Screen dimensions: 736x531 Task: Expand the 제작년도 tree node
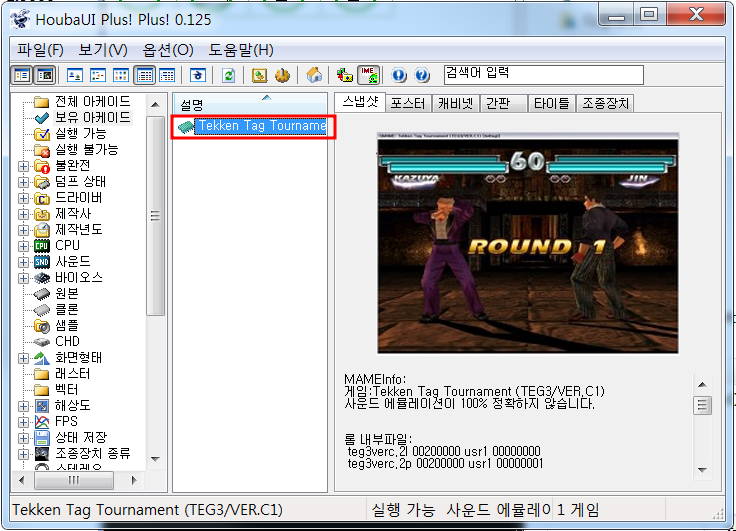[23, 230]
